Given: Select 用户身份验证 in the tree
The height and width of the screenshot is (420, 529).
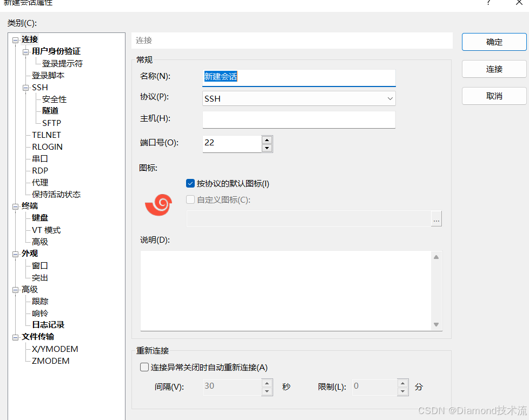Looking at the screenshot, I should pos(56,51).
